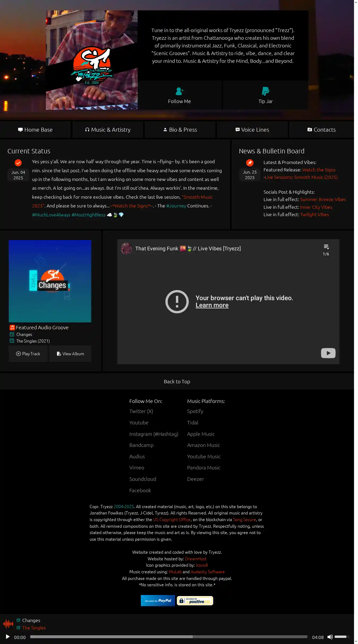358x644 pixels.
Task: Open the PayPal Tip Jar icon
Action: coord(265,91)
